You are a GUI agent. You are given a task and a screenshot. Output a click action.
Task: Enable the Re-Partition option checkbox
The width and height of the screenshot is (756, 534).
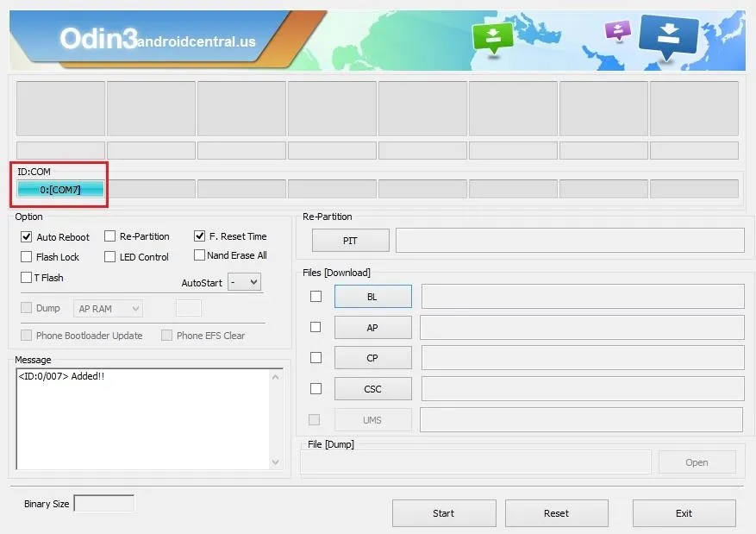(110, 236)
